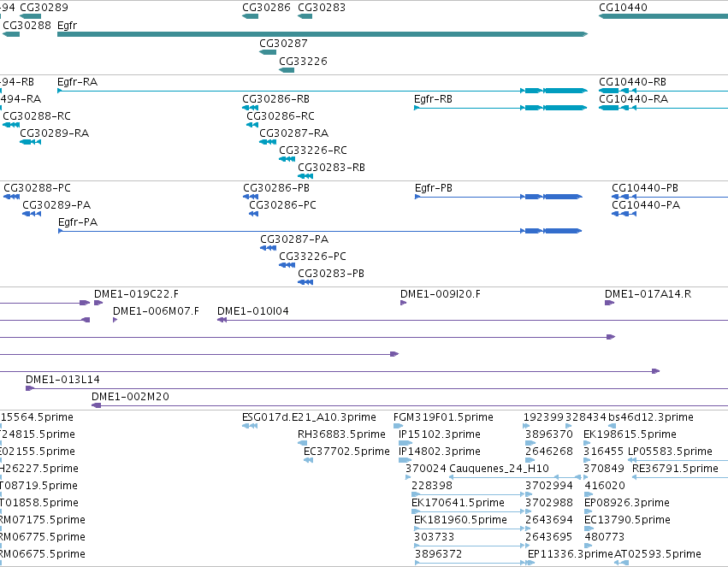
Task: Click the CG30289-PA protein label
Action: 56,205
